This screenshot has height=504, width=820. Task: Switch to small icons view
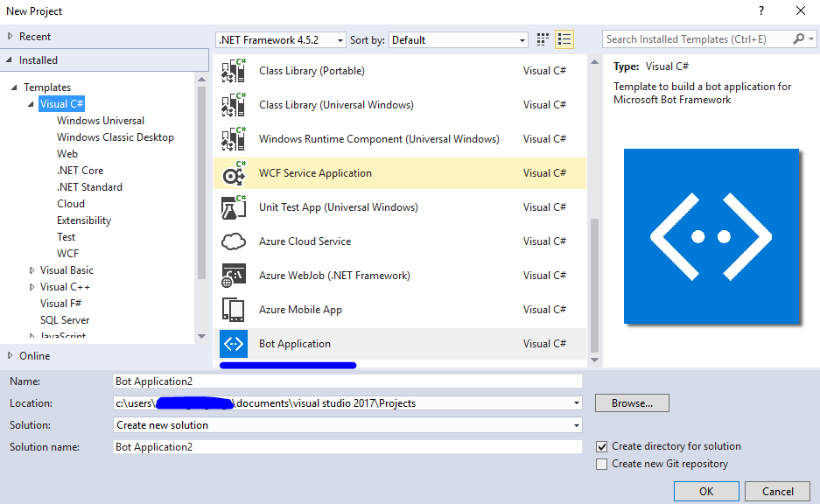(543, 39)
